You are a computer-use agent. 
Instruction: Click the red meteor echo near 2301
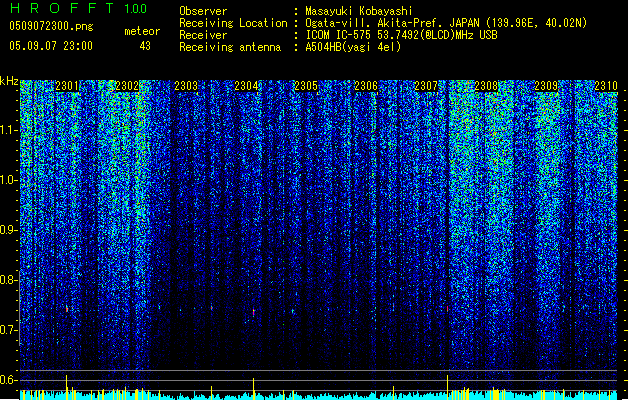click(x=67, y=309)
